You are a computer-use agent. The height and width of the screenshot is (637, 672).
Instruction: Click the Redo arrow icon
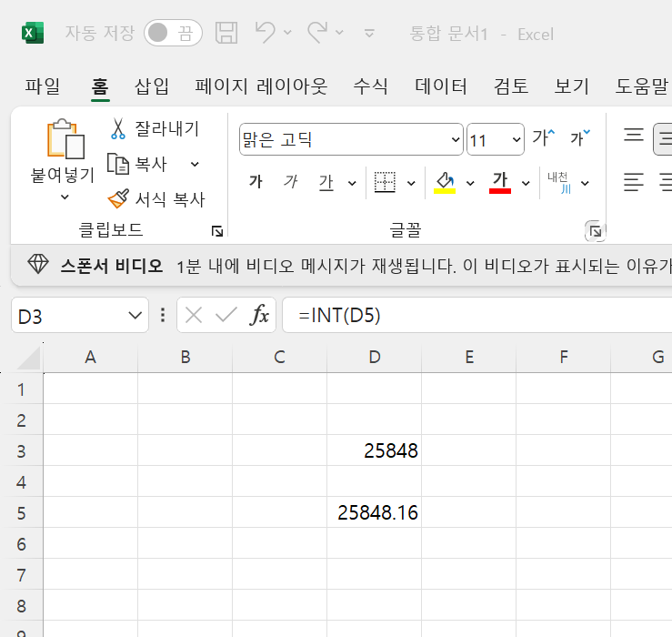coord(317,33)
